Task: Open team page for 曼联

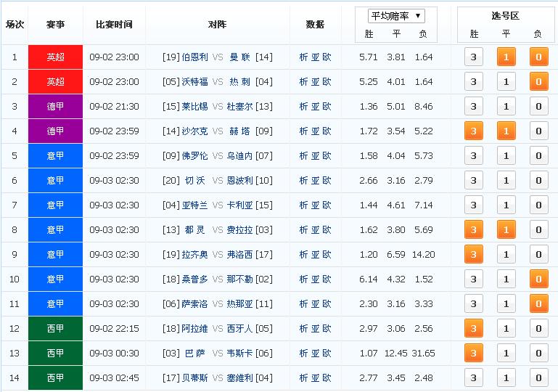Action: point(240,57)
